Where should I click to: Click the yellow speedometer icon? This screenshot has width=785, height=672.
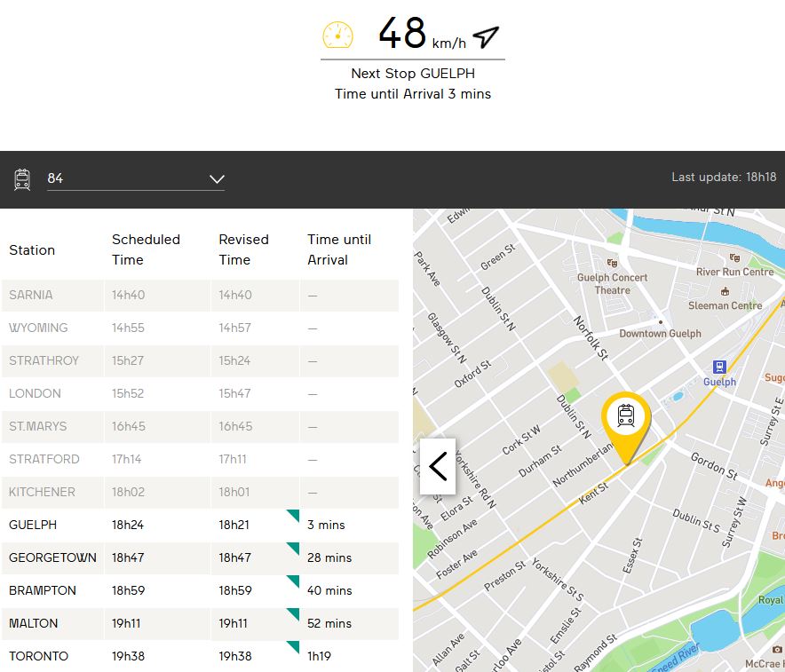click(337, 35)
